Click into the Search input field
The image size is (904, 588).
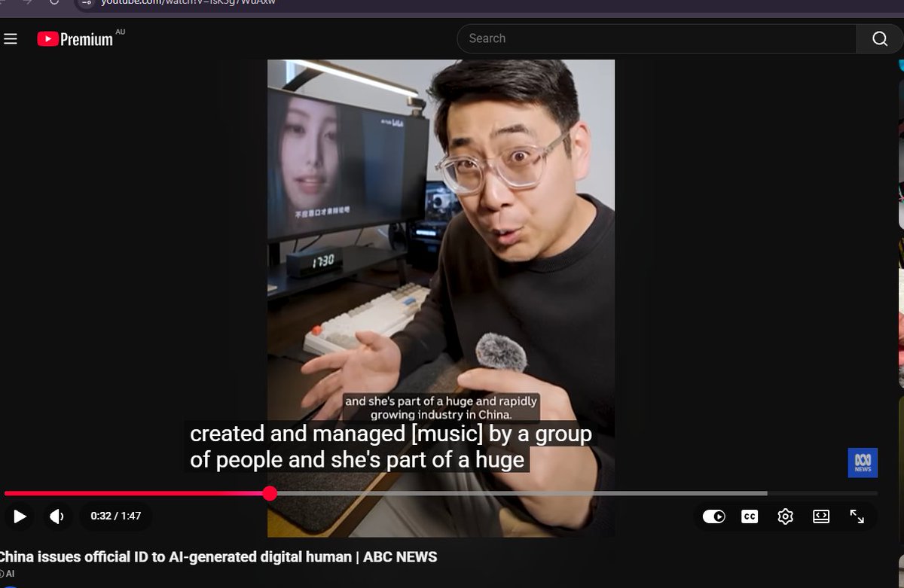656,38
